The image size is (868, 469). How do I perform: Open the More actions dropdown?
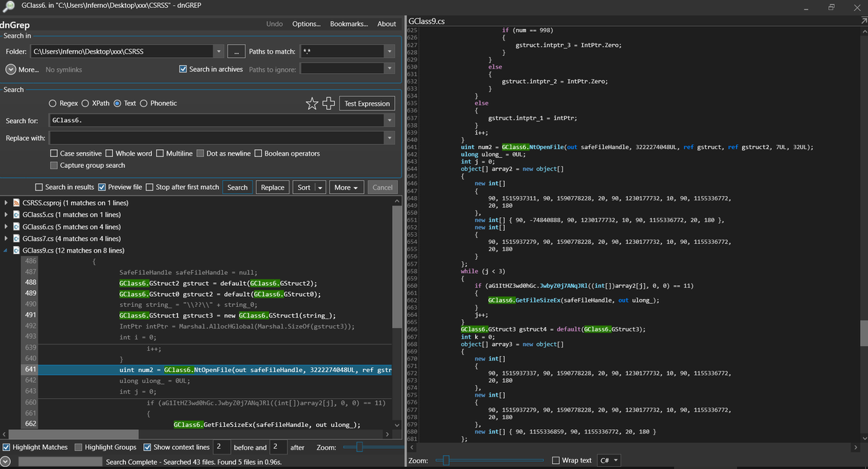click(347, 187)
